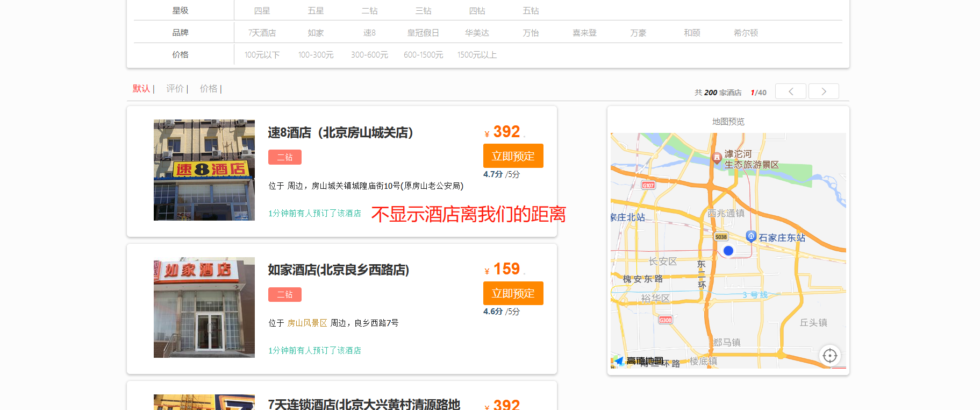
Task: Sort hotels by 评价
Action: coord(175,89)
